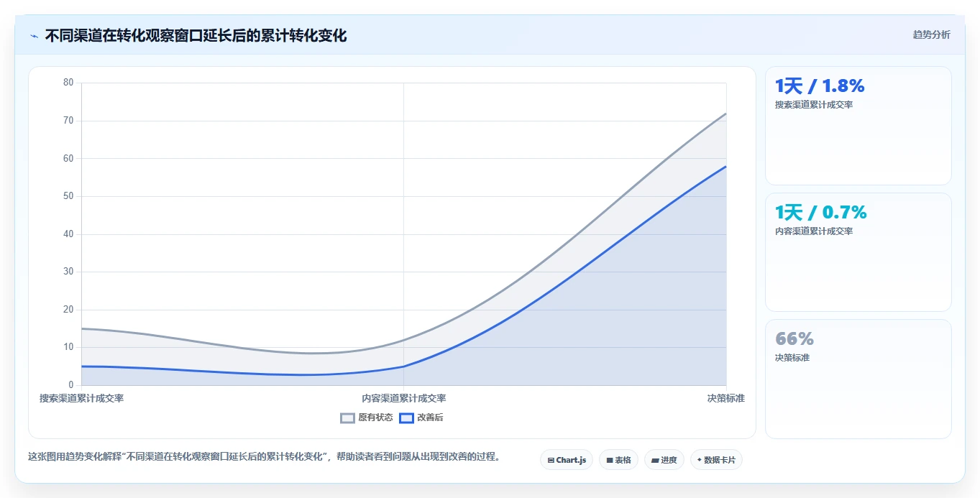Click the icon in 进度 tag
Screen dimensions: 980x498
655,460
